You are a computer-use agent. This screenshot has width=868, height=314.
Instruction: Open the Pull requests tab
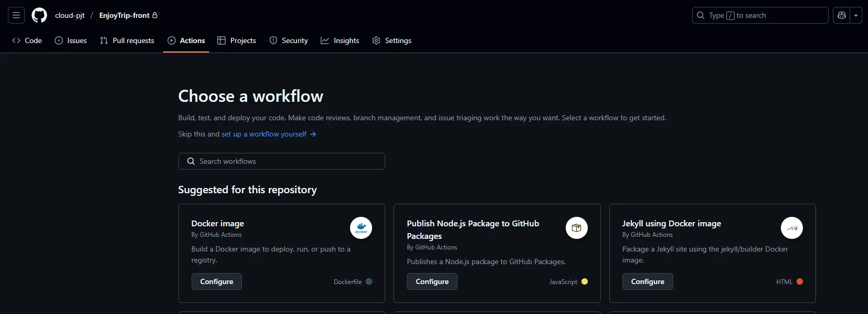(x=127, y=40)
